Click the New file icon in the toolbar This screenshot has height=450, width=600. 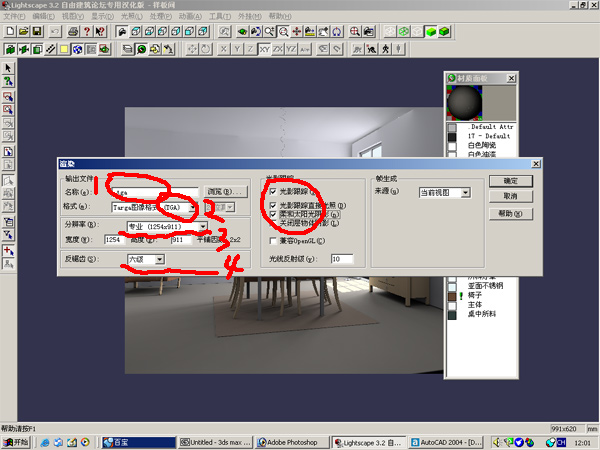point(10,32)
